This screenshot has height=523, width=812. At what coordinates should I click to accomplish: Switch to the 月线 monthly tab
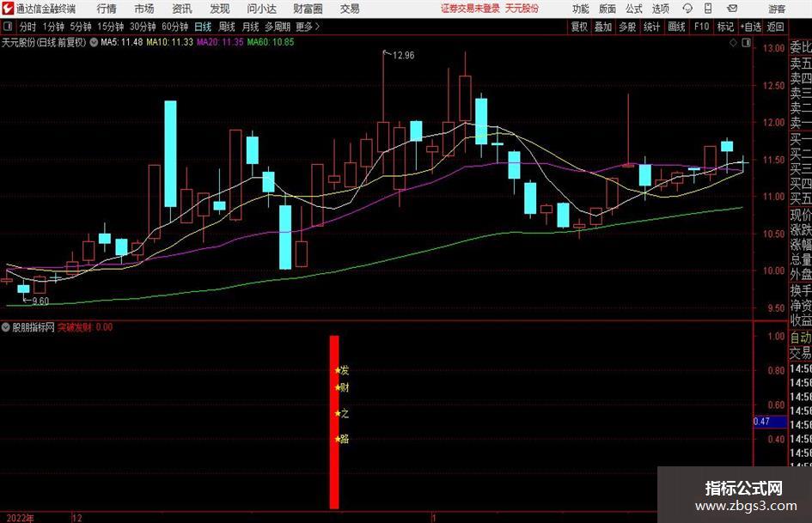[250, 27]
